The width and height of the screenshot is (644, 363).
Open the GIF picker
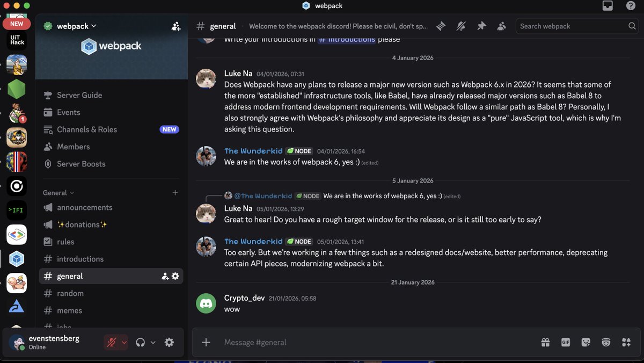coord(566,342)
